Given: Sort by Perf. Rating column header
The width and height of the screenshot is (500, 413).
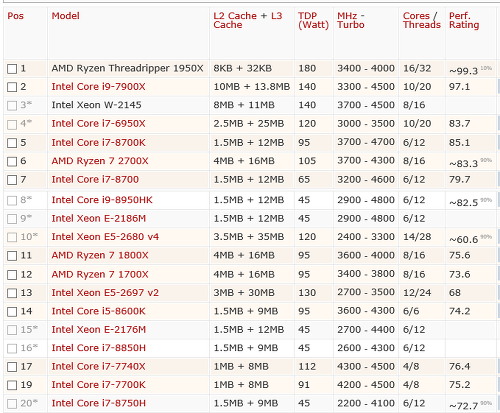Looking at the screenshot, I should click(464, 20).
